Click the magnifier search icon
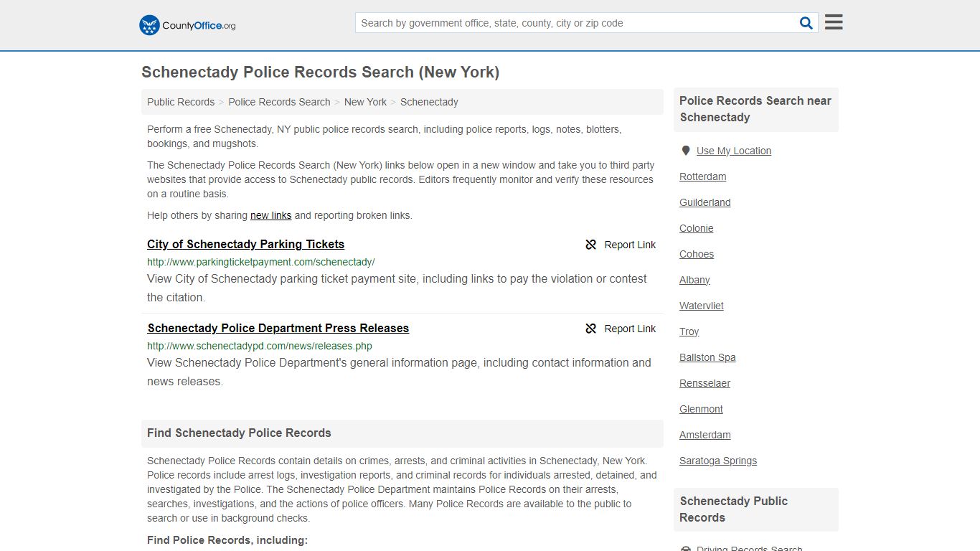980x551 pixels. [x=806, y=23]
